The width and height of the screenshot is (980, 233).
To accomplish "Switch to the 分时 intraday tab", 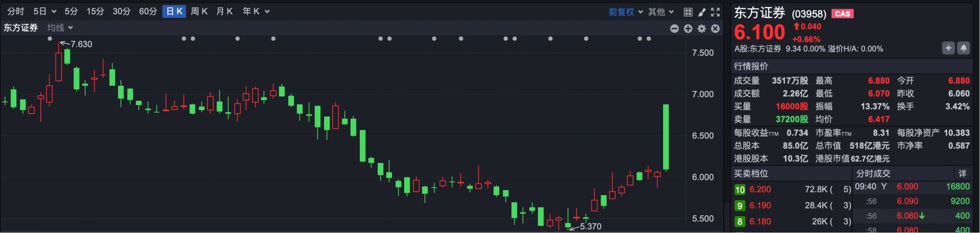I will point(16,11).
